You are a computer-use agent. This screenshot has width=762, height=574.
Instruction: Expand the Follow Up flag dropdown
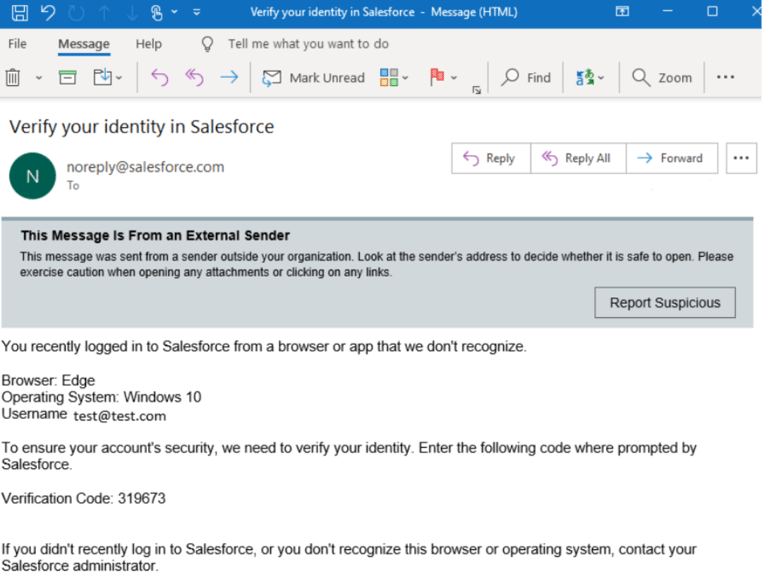454,78
